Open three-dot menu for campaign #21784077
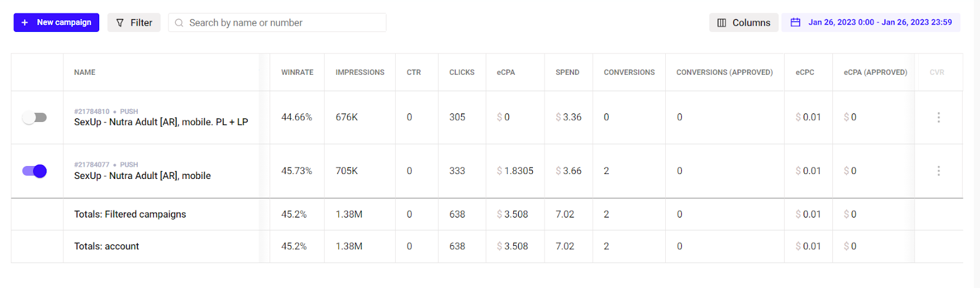The width and height of the screenshot is (980, 288). tap(938, 171)
